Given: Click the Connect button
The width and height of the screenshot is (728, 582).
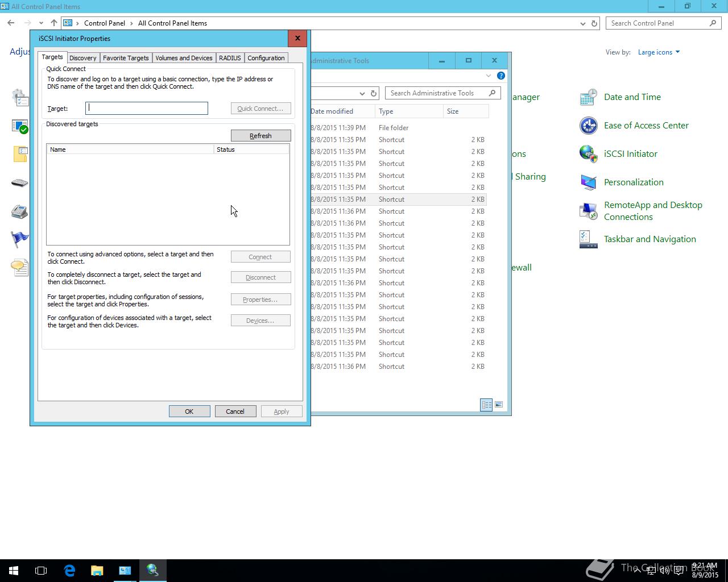Looking at the screenshot, I should point(260,257).
